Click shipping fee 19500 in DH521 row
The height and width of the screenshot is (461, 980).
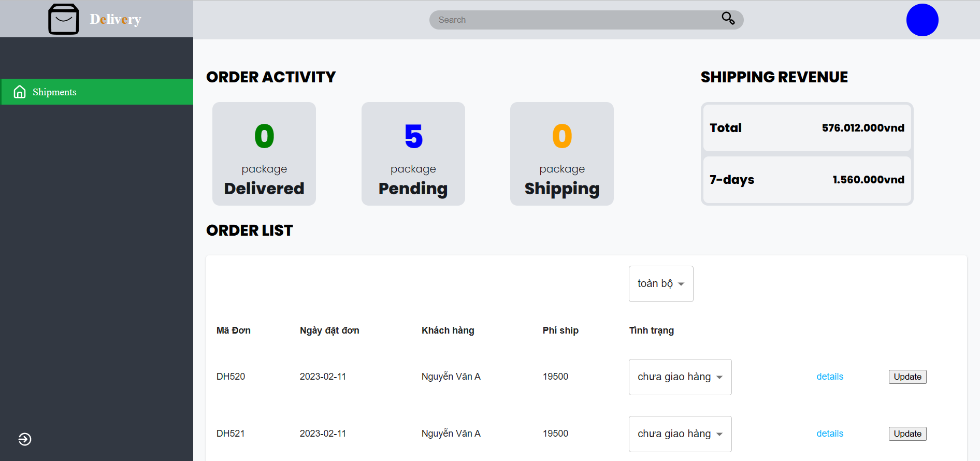tap(555, 434)
